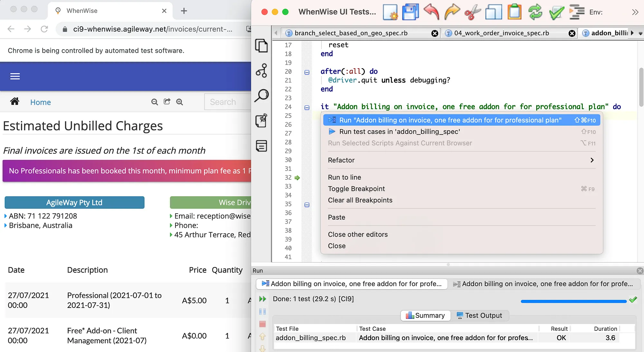
Task: Click the green arrow marker on line 32
Action: [297, 178]
